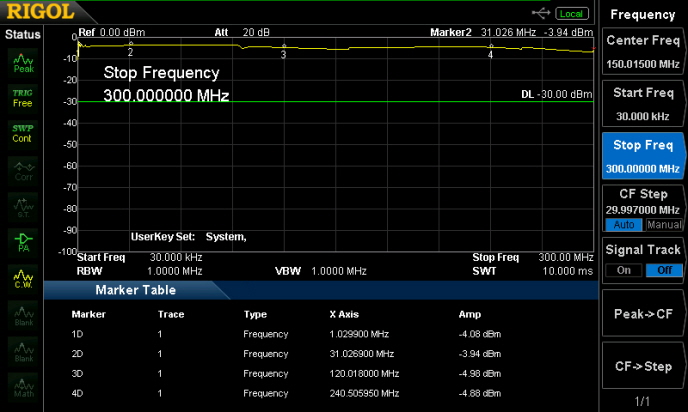Image resolution: width=688 pixels, height=412 pixels.
Task: Click the Local mode indicator
Action: [572, 13]
